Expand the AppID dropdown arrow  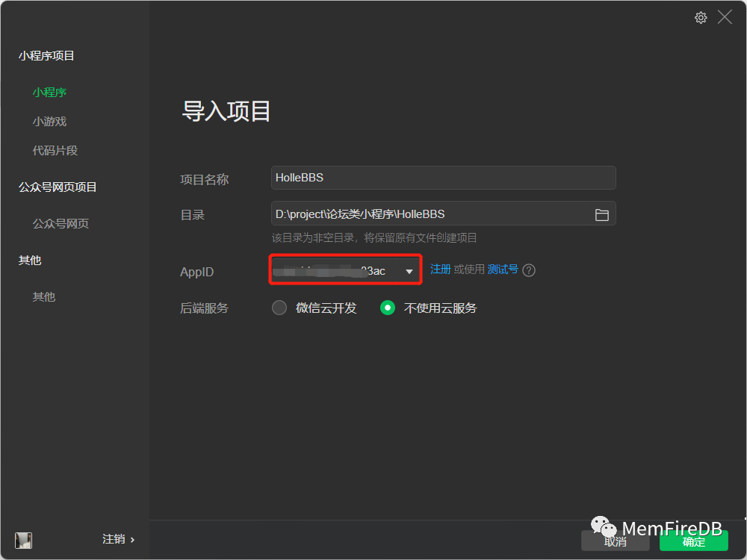pyautogui.click(x=409, y=272)
